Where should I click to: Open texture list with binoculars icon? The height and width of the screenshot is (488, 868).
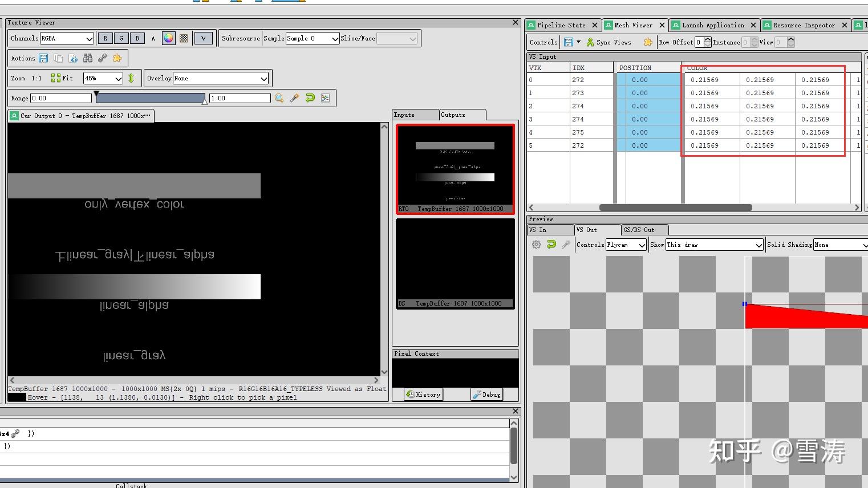pos(88,58)
